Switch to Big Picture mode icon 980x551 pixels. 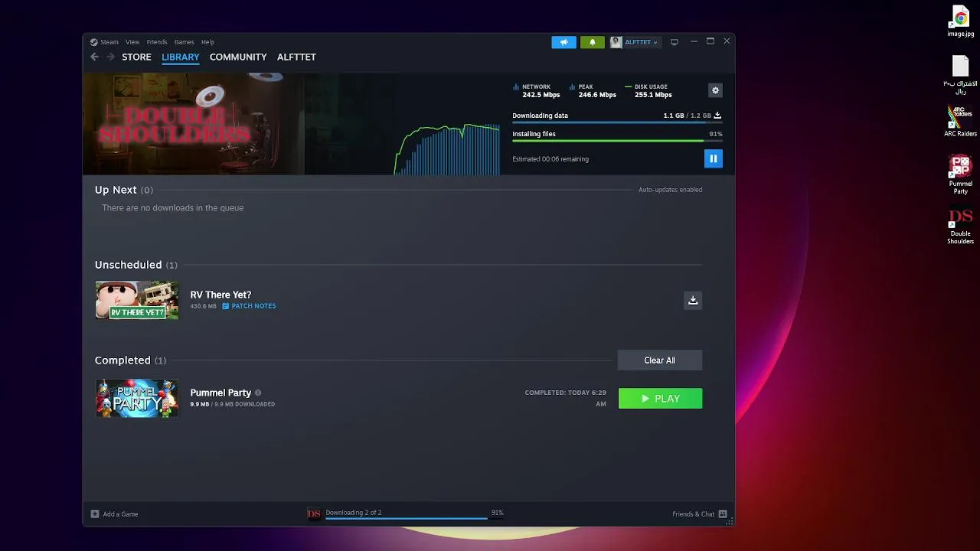coord(675,42)
